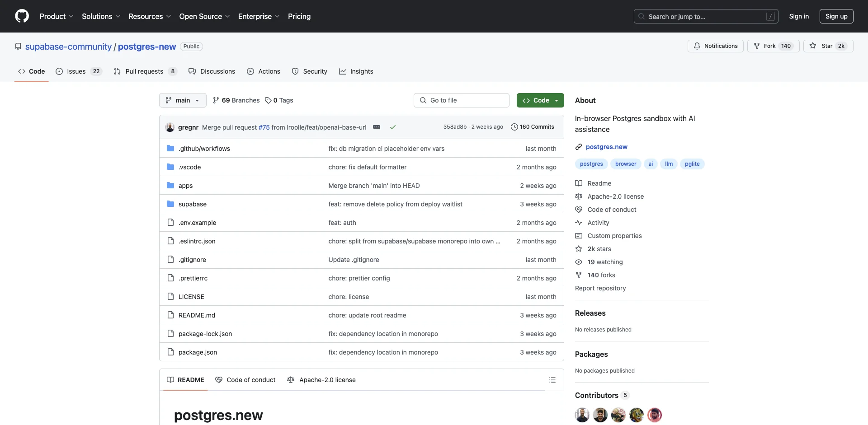Click the bell icon in Notifications button
Viewport: 868px width, 425px height.
click(697, 46)
